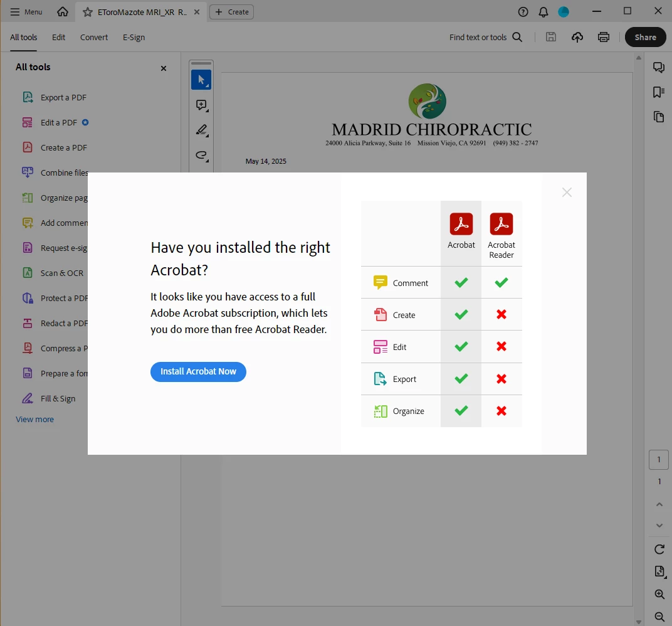Close the All tools panel

[163, 68]
